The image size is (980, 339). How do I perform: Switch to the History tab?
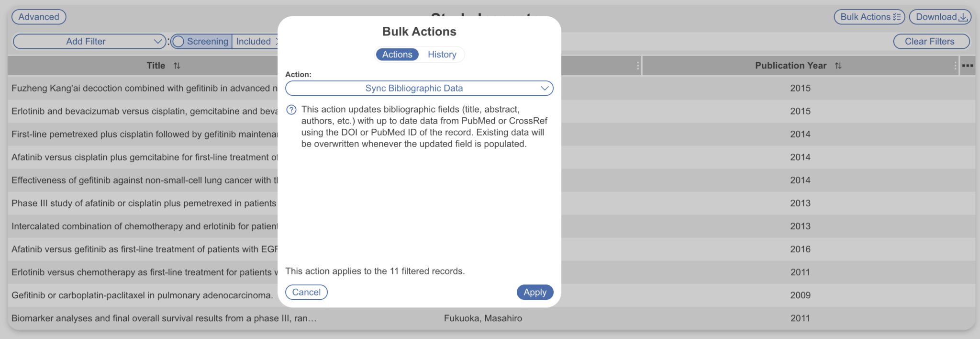pyautogui.click(x=441, y=54)
